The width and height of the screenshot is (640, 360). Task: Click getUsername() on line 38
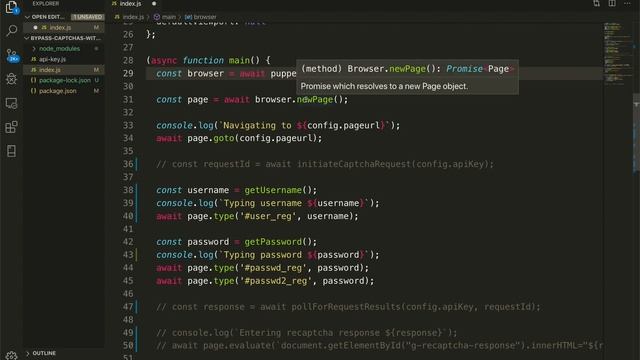(x=280, y=190)
